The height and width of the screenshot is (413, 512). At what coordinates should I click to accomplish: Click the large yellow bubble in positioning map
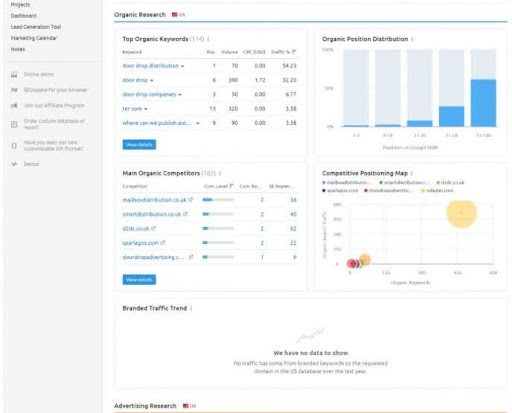click(x=461, y=214)
